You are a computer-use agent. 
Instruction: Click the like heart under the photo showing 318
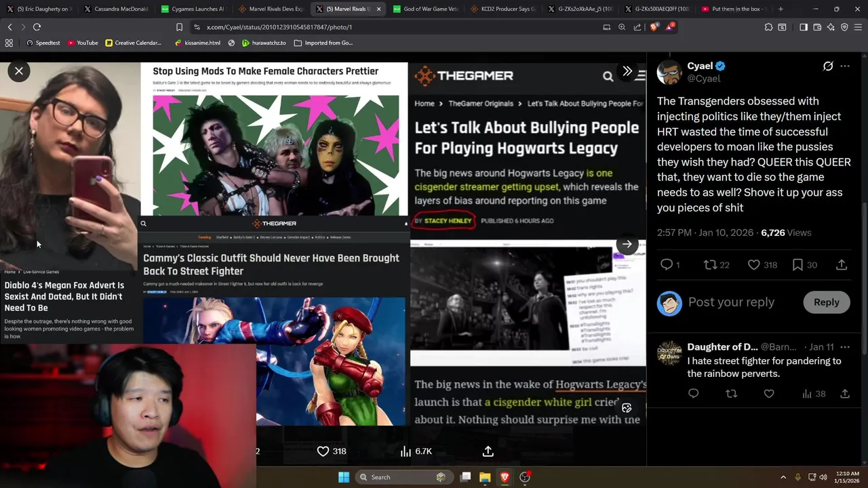(x=323, y=451)
